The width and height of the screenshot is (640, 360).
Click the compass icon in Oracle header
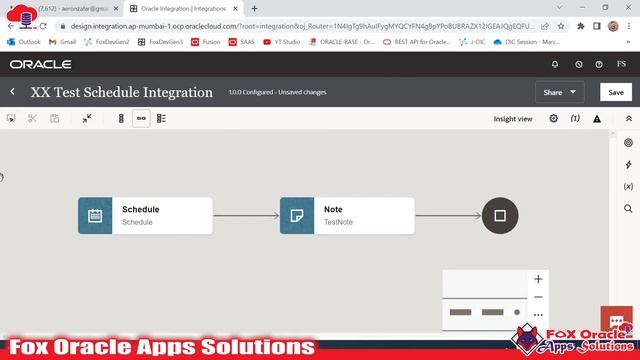[579, 64]
